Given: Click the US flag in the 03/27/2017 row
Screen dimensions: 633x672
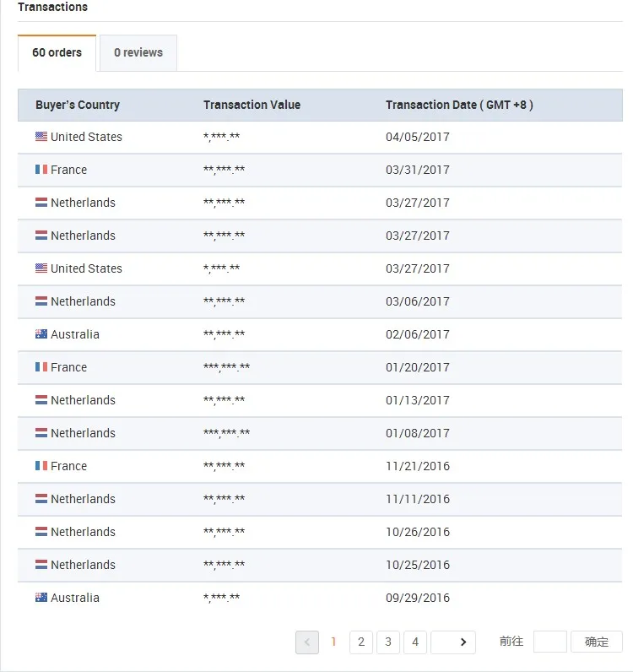Looking at the screenshot, I should [x=41, y=268].
